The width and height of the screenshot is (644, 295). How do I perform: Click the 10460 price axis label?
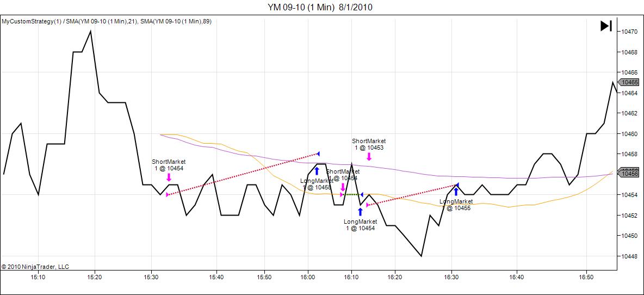click(630, 133)
